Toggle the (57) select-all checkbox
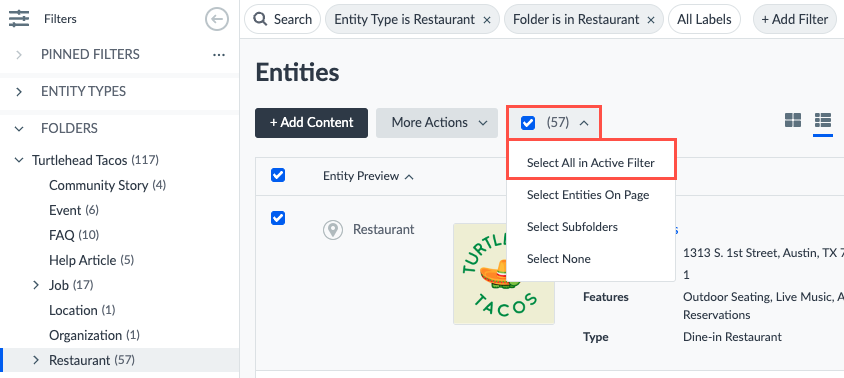 click(528, 123)
